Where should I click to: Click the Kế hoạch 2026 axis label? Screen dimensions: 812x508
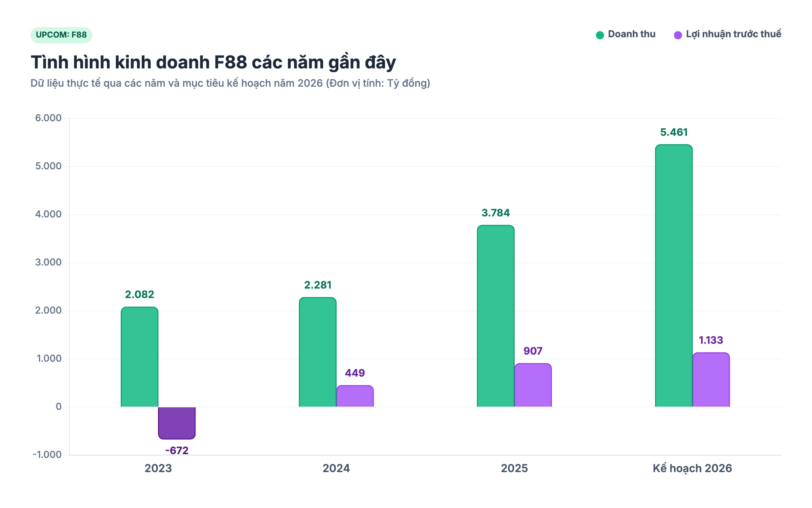point(692,468)
